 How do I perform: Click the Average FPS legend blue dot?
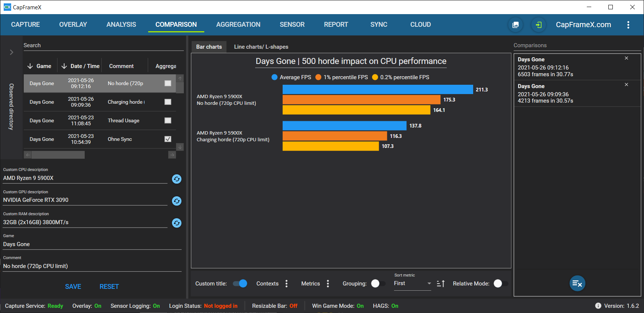pos(274,77)
